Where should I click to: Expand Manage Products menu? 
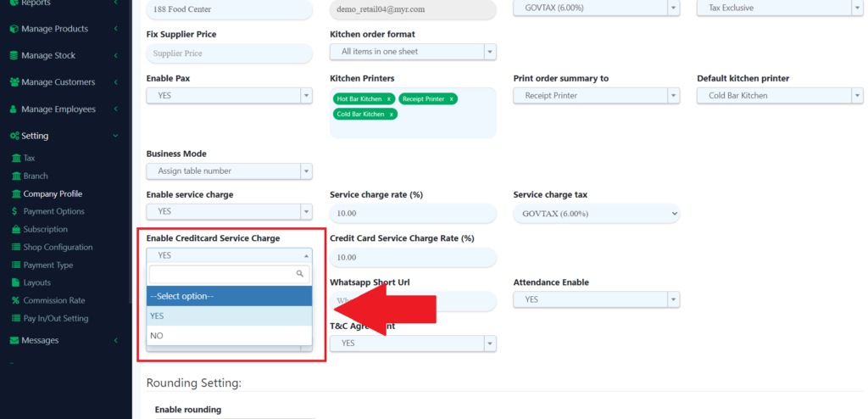[x=54, y=29]
